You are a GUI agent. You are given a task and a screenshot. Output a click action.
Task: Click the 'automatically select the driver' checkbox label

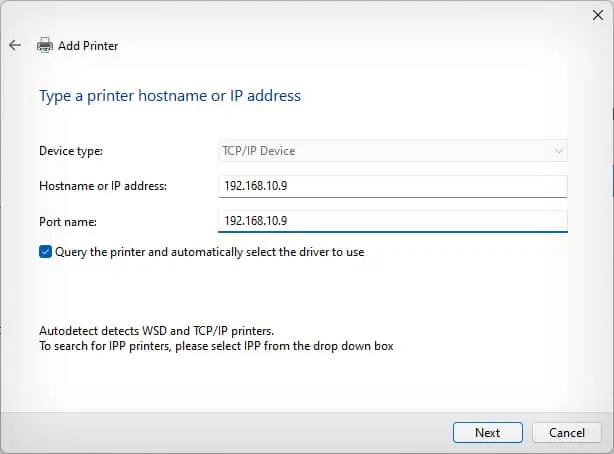point(210,252)
